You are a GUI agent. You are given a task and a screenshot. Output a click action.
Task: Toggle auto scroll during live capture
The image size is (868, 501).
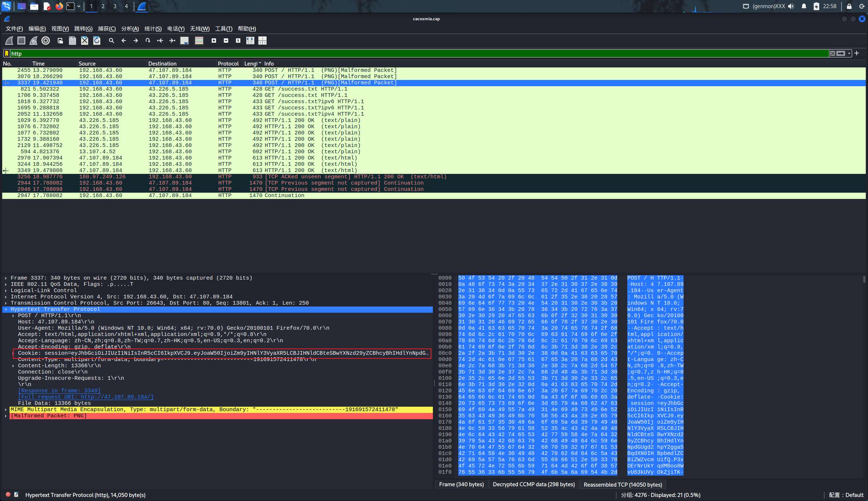coord(184,41)
